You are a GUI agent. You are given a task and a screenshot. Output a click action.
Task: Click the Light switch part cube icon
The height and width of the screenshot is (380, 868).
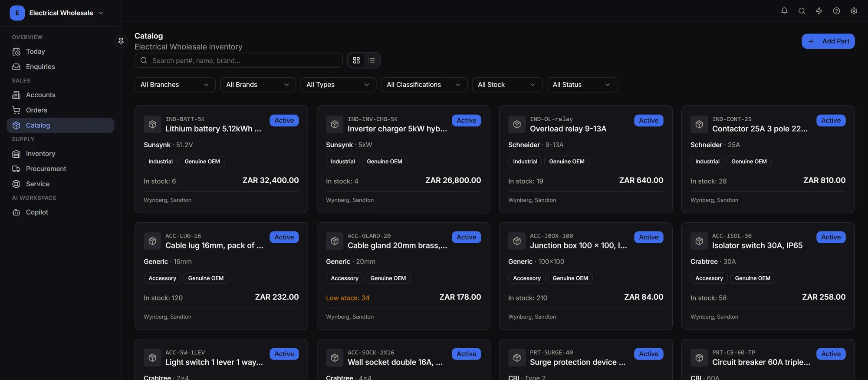[152, 358]
